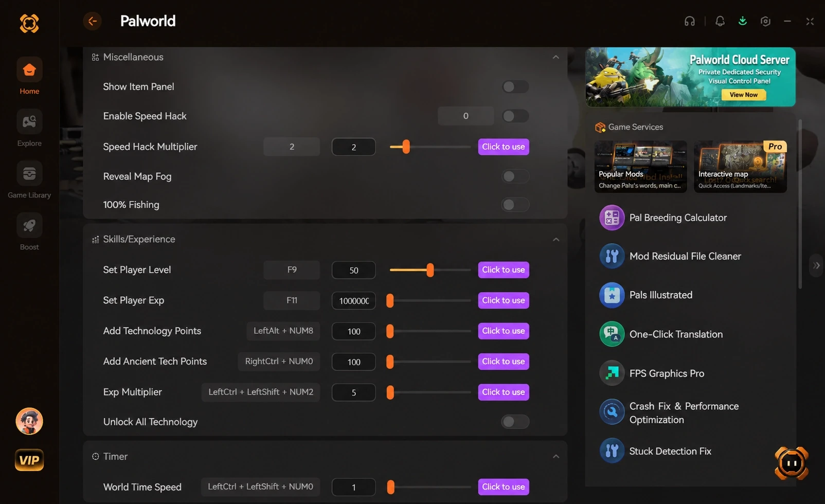Toggle Show Item Panel
The height and width of the screenshot is (504, 825).
point(515,87)
